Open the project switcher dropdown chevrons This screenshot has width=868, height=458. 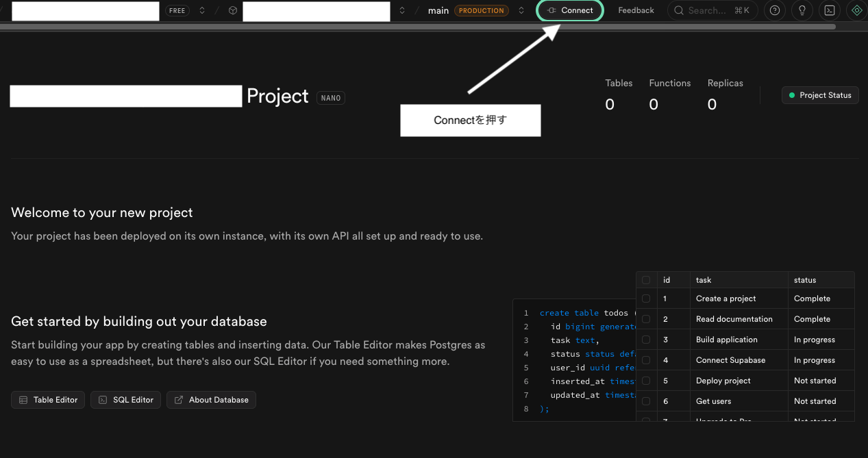tap(402, 10)
